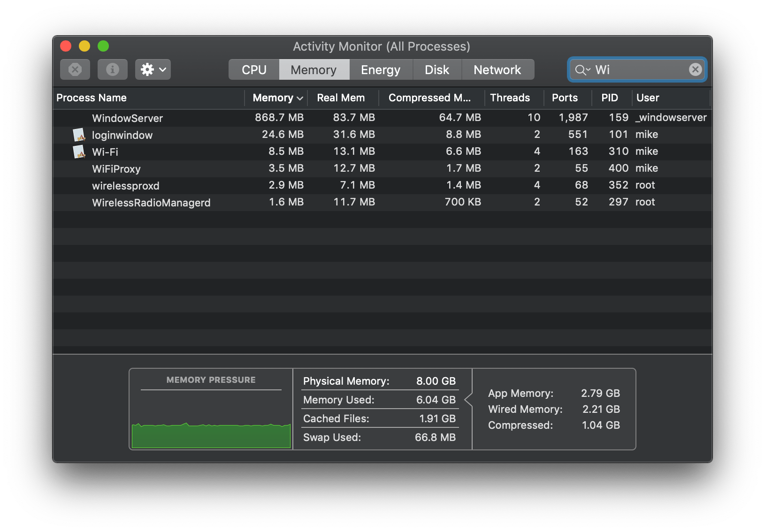Switch to the Energy tab

click(381, 69)
